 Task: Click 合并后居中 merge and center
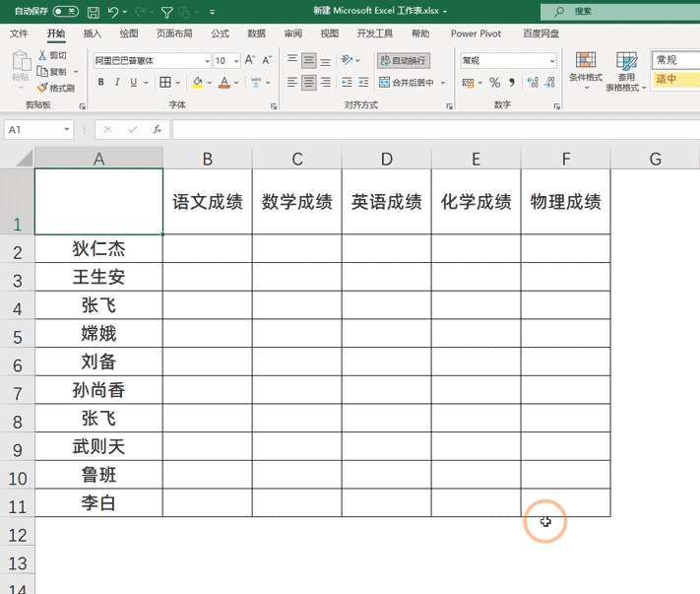(x=407, y=82)
